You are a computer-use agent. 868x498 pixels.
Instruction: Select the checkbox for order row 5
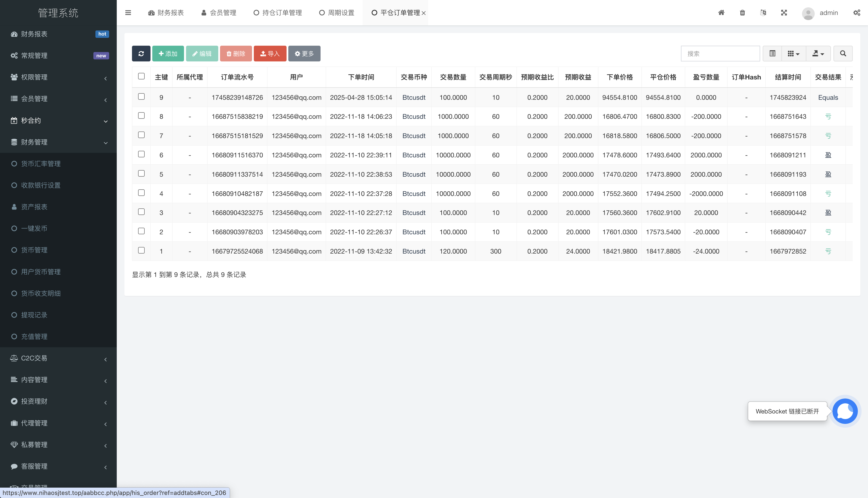pyautogui.click(x=141, y=174)
